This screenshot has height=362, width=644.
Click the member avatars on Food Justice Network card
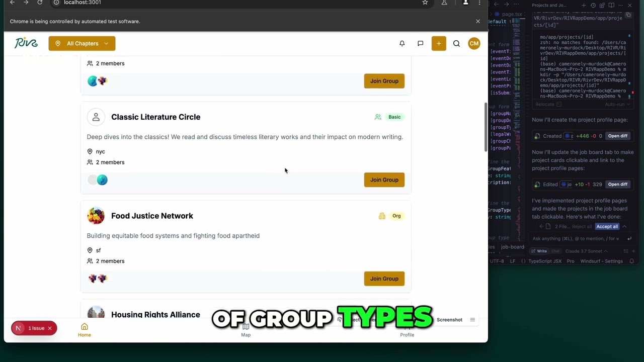(x=97, y=279)
